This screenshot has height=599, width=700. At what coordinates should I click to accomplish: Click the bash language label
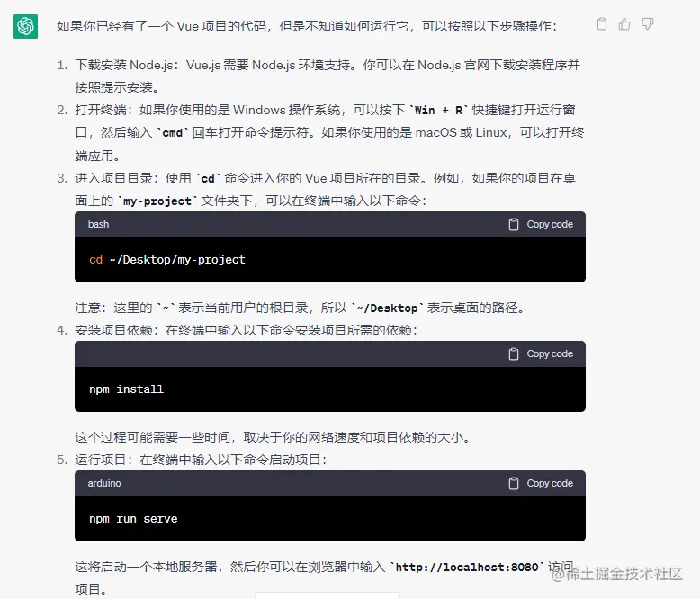pos(98,224)
